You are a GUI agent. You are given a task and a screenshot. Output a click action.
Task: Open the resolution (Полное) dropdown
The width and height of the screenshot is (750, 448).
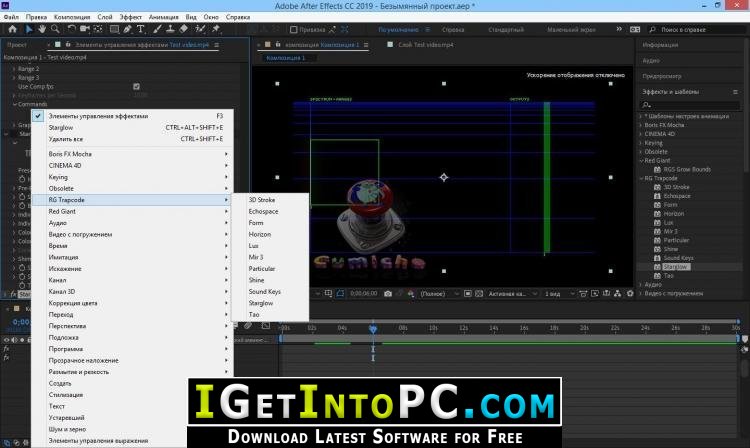click(x=439, y=294)
